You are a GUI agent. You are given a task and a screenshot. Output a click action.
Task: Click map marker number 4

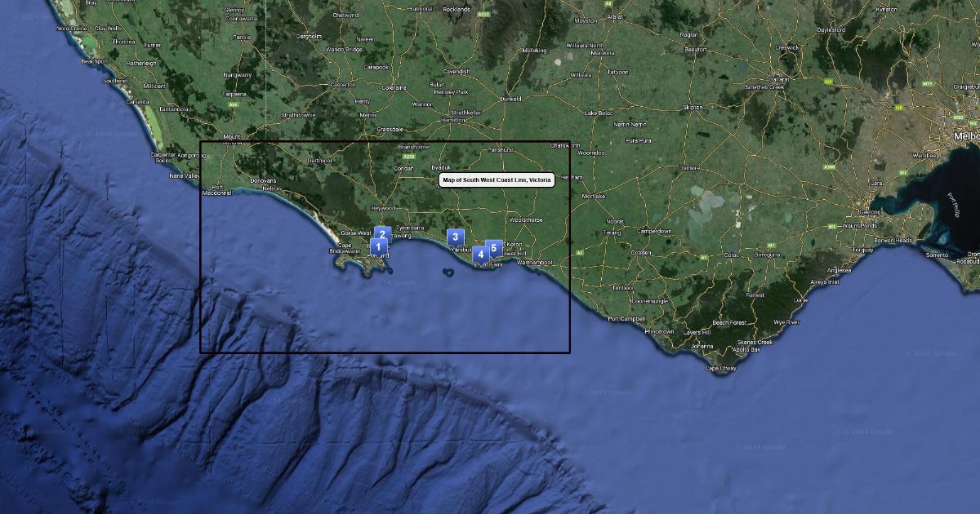(x=480, y=254)
